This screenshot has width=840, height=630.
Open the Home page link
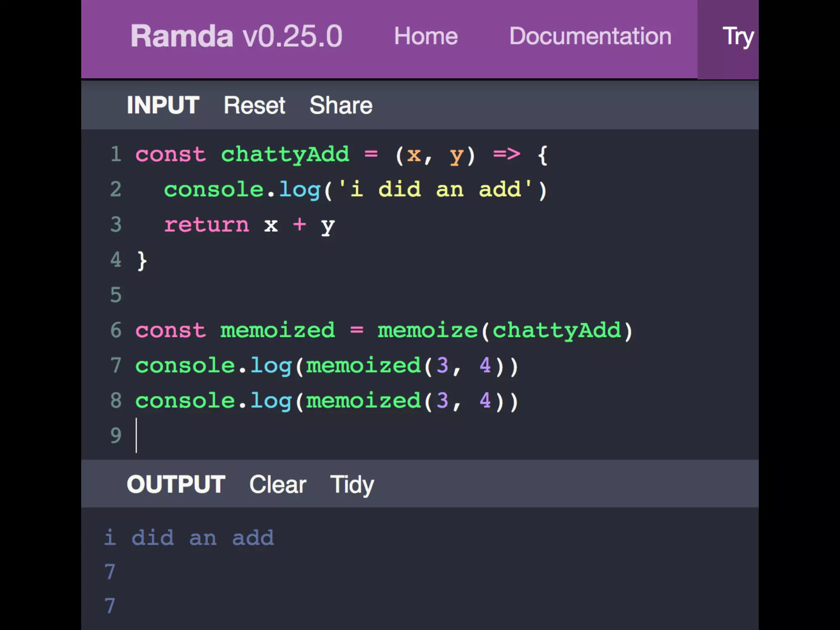[426, 36]
